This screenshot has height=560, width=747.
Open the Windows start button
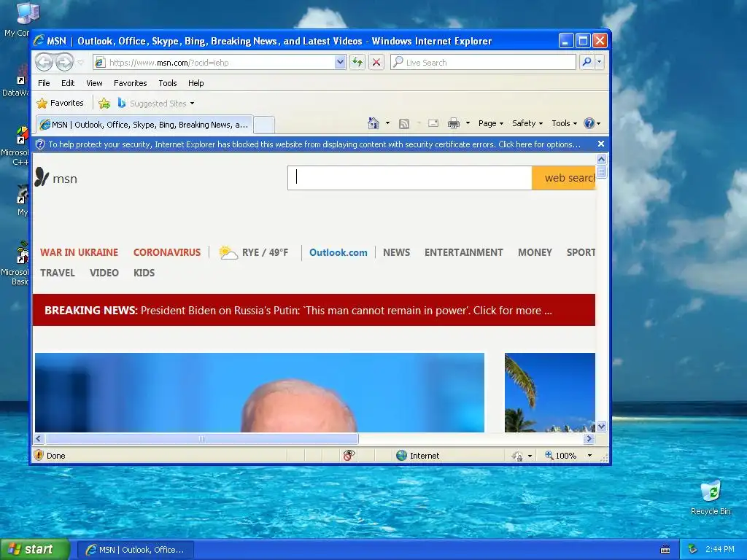click(35, 549)
